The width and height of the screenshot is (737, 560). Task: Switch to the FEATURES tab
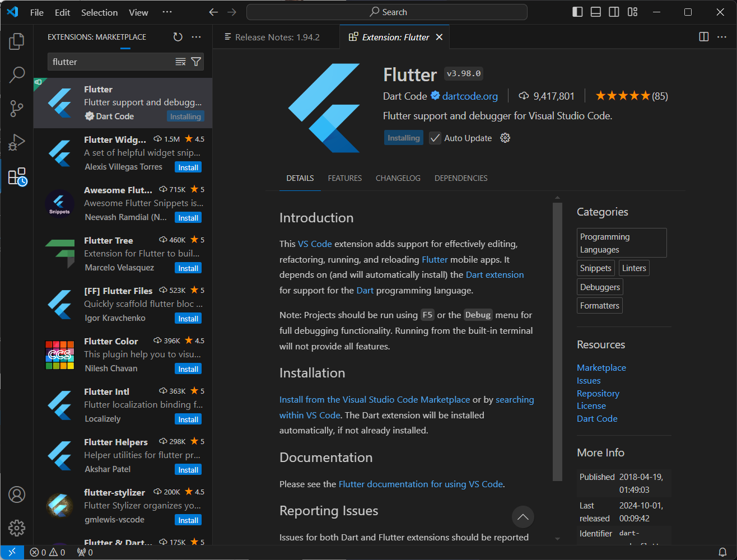coord(345,178)
